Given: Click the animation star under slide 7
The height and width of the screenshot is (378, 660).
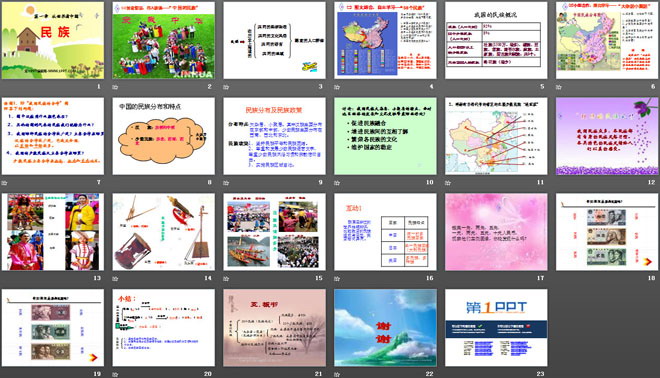Looking at the screenshot, I should coord(5,183).
